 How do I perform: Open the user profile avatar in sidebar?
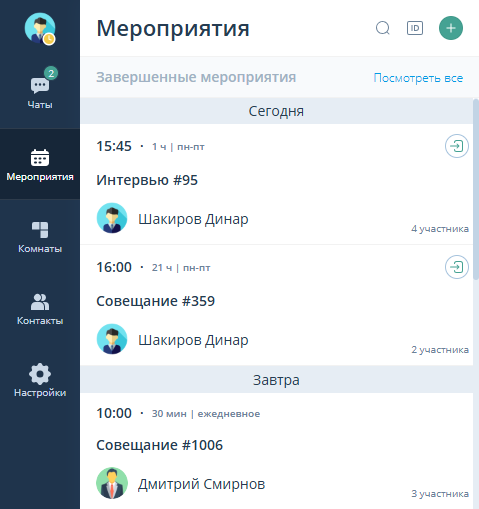tap(40, 28)
